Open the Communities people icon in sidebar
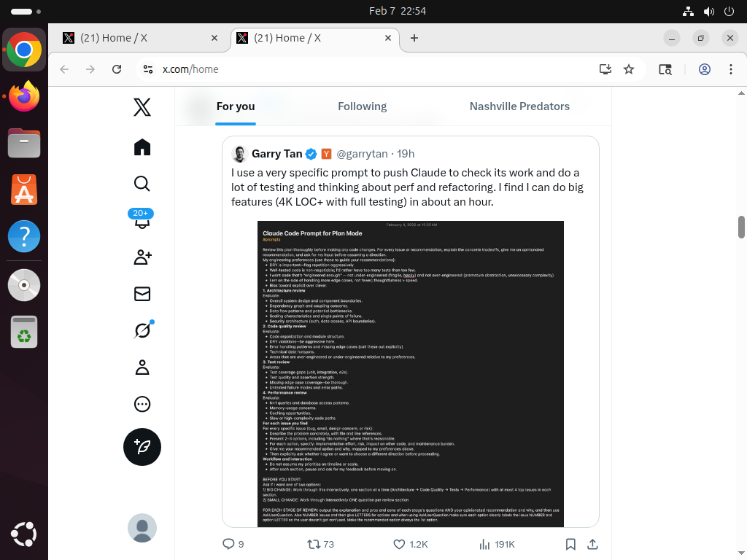The width and height of the screenshot is (747, 560). pyautogui.click(x=142, y=257)
